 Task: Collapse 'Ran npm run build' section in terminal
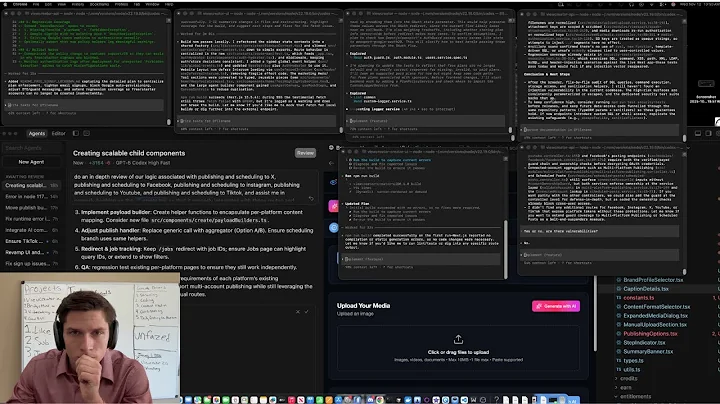361,176
